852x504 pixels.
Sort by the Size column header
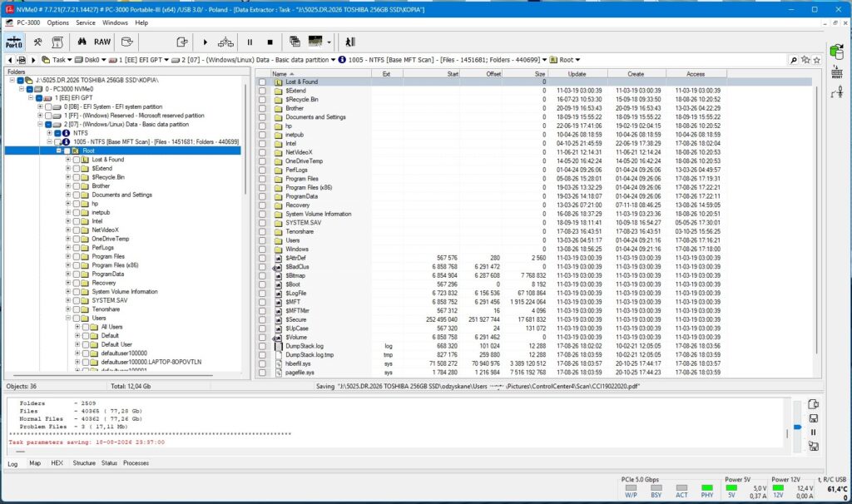(x=524, y=74)
